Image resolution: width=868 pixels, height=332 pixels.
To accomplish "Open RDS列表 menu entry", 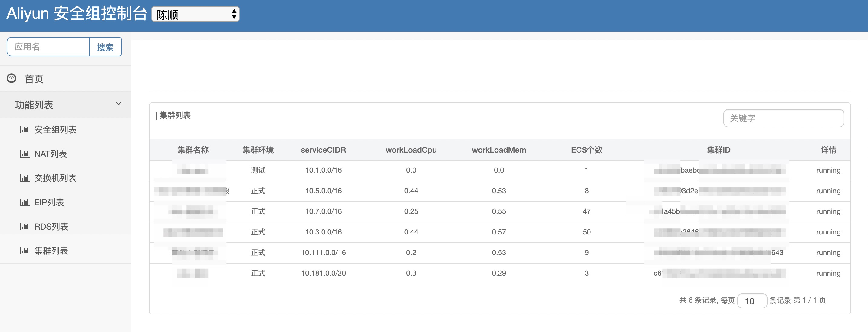I will tap(51, 227).
